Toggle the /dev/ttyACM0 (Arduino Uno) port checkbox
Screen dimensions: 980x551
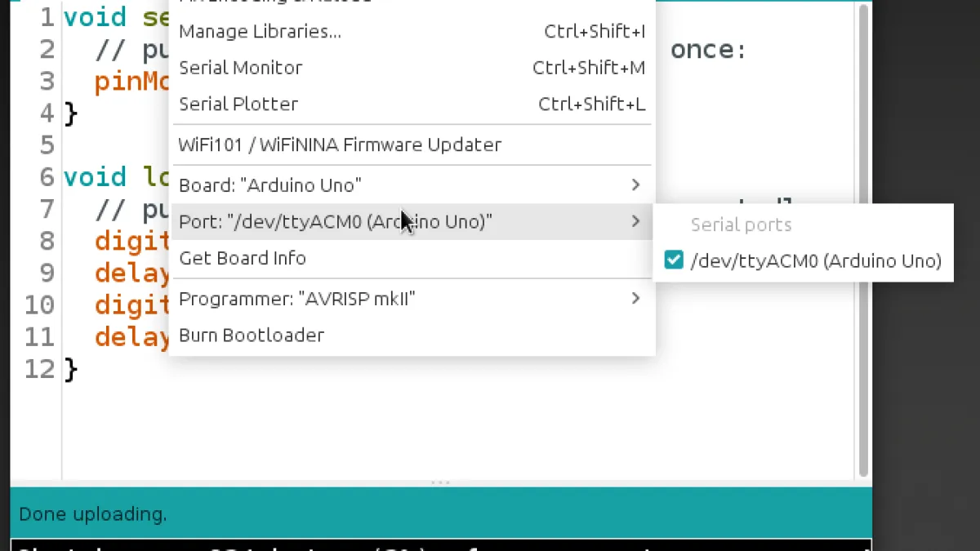click(x=674, y=260)
